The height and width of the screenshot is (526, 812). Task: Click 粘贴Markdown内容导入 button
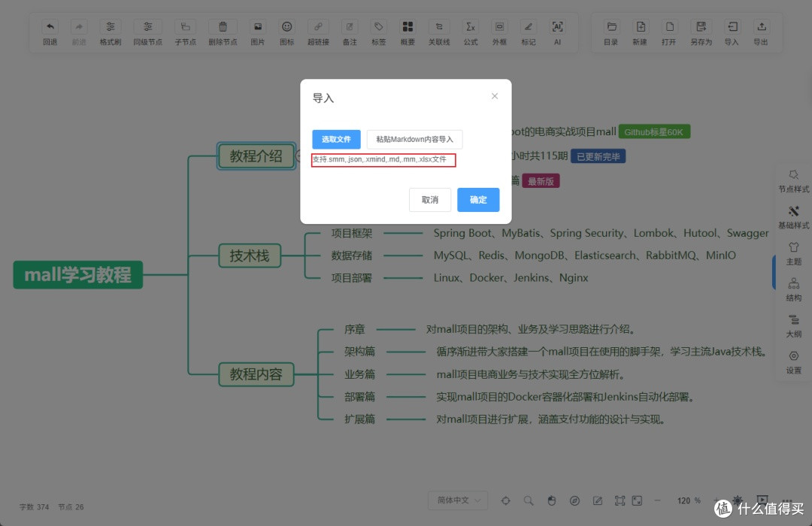(x=414, y=139)
